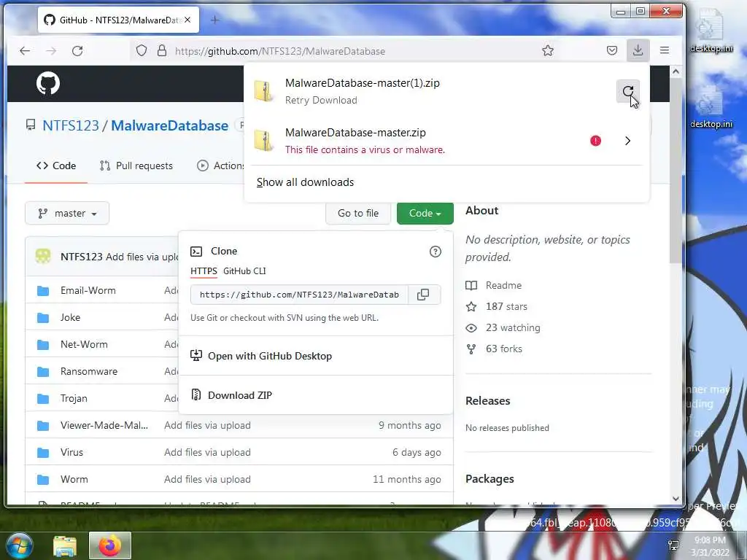
Task: Open Windows Explorer from the taskbar
Action: 65,546
